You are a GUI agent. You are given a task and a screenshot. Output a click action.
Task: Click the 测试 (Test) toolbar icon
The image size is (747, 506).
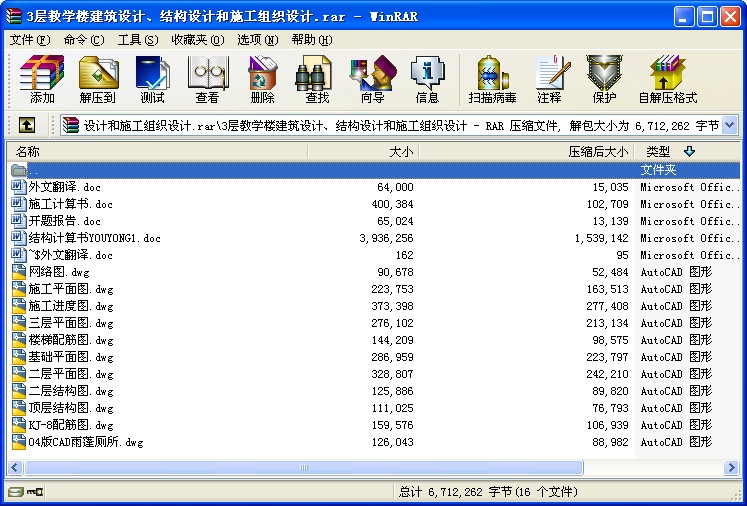[152, 79]
